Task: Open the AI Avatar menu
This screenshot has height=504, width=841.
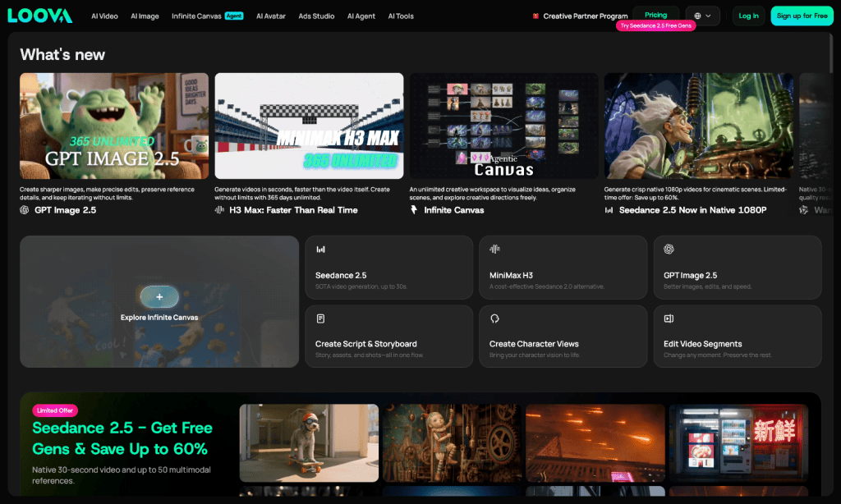Action: (271, 16)
